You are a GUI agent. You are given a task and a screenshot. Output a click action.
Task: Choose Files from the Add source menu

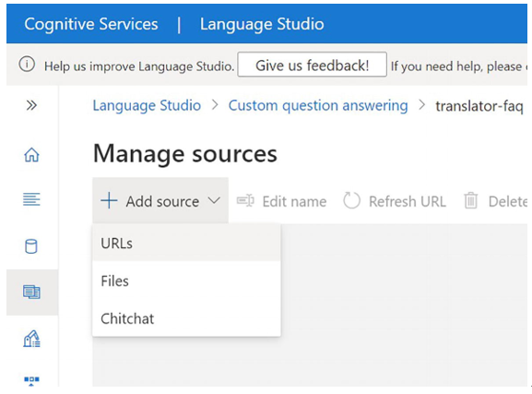point(186,281)
